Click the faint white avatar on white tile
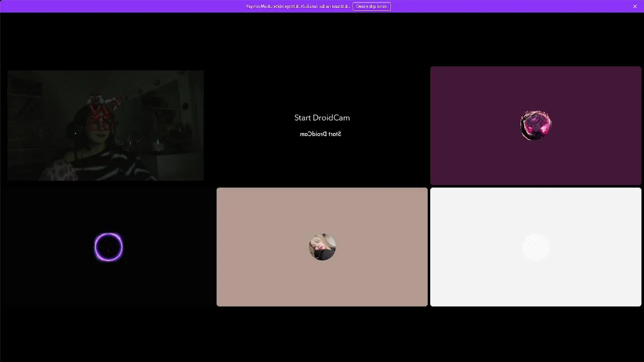Screen dimensions: 644x362 (x=536, y=247)
